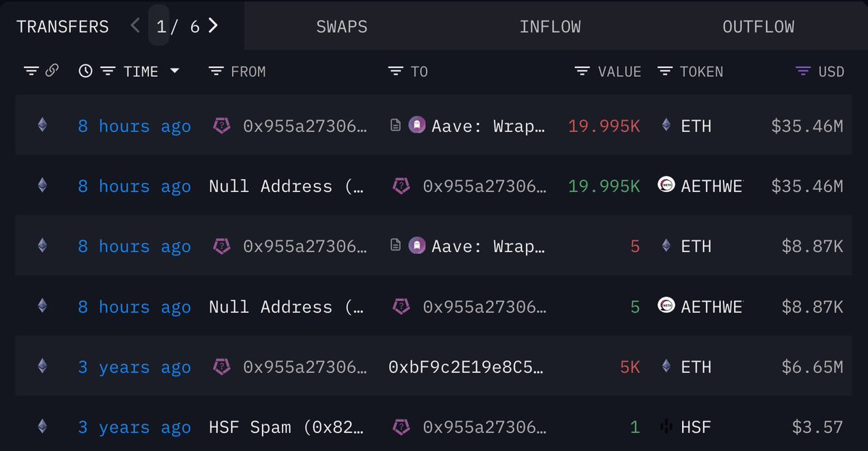This screenshot has height=451, width=868.
Task: Switch to the INFLOW tab
Action: click(x=550, y=27)
